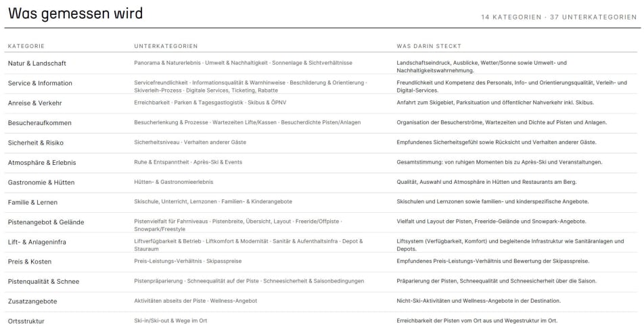Click the UNTERKATEGORIEN column header
Viewport: 644px width, 329px height.
point(166,46)
